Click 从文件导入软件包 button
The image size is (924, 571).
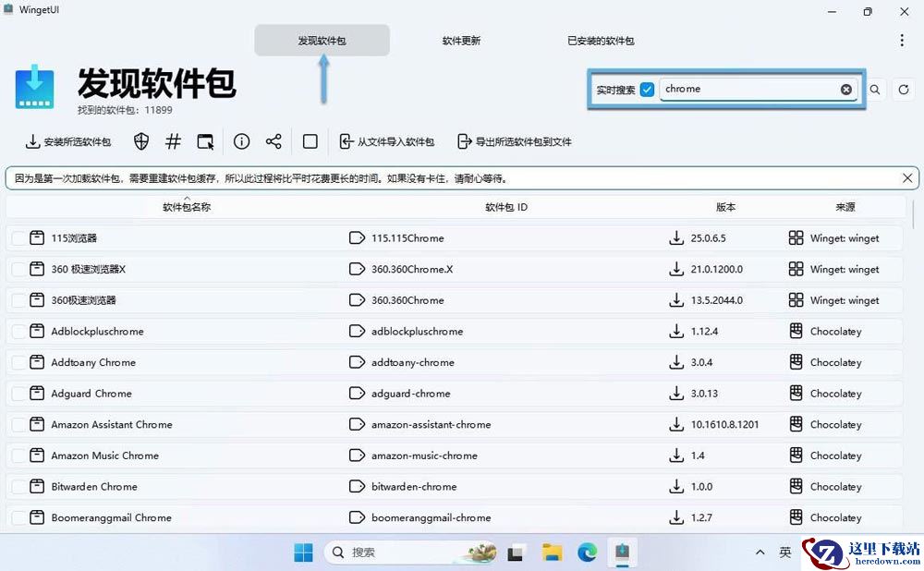(x=386, y=141)
